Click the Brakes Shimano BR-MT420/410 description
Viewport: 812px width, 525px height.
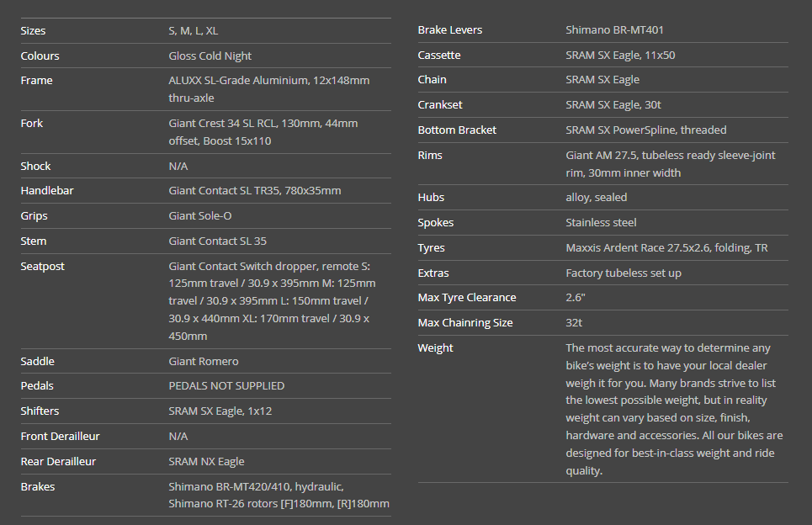279,496
